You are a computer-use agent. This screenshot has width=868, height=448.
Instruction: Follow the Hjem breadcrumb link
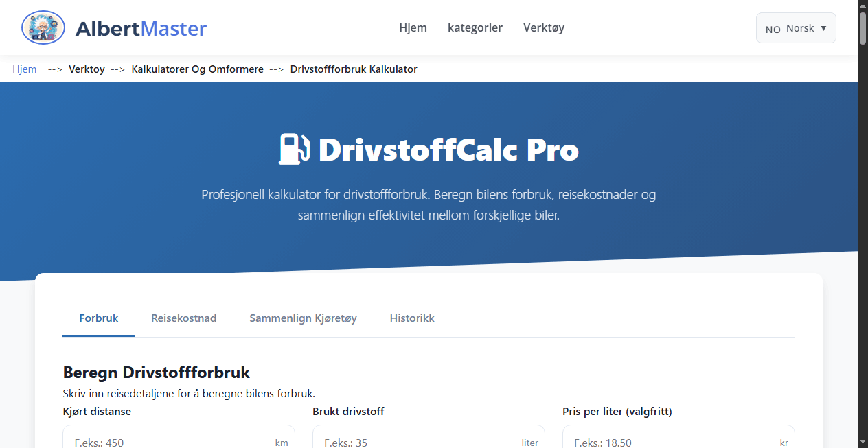(x=24, y=69)
